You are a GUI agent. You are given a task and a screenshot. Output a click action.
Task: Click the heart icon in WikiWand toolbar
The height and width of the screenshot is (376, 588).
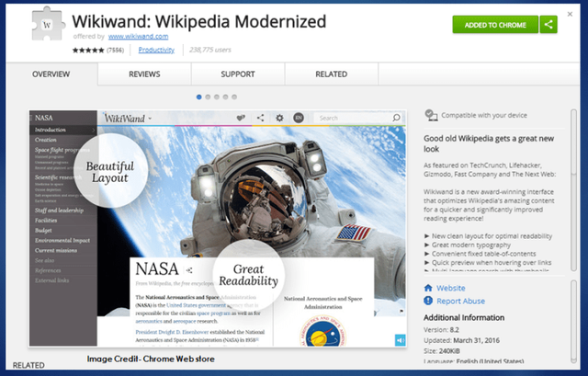[x=241, y=118]
